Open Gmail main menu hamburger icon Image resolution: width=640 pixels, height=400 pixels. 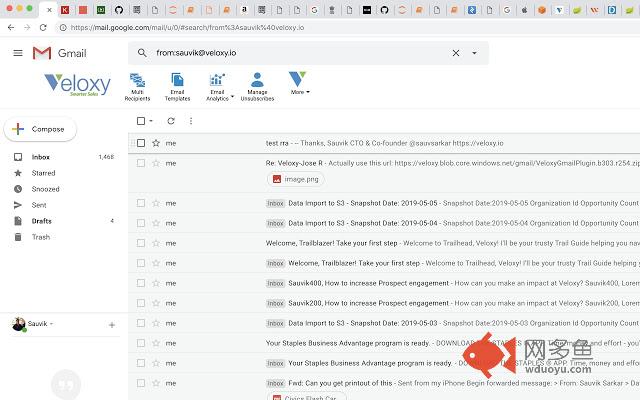pos(17,53)
